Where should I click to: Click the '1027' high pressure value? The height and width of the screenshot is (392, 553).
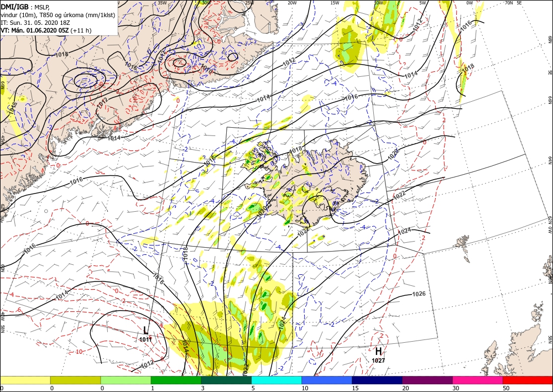pos(378,360)
